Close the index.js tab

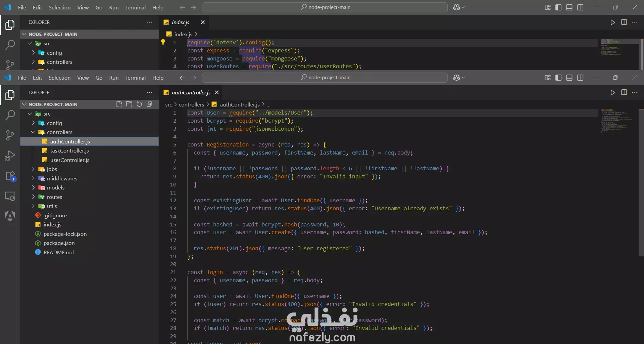point(202,22)
